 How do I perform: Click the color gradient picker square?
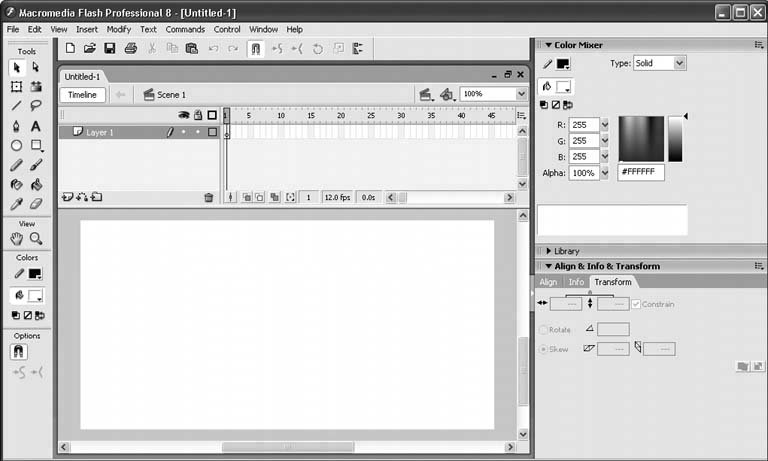coord(641,139)
